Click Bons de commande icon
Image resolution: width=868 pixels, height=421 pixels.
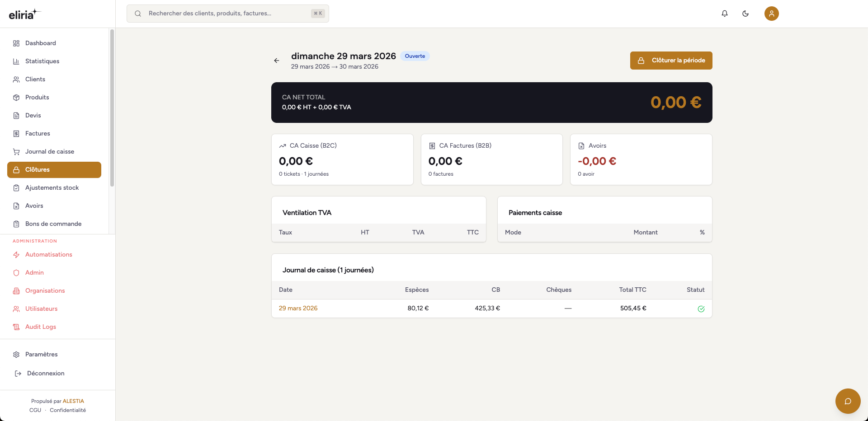pos(16,224)
